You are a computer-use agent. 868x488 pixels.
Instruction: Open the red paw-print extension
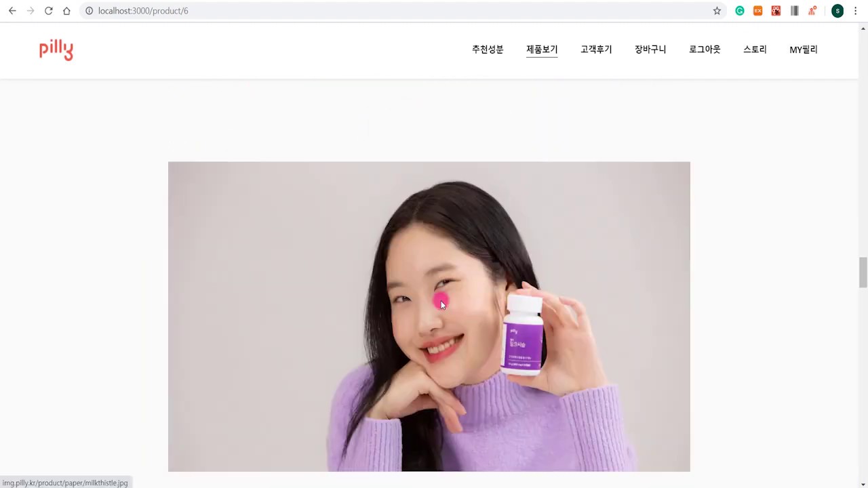pyautogui.click(x=776, y=11)
